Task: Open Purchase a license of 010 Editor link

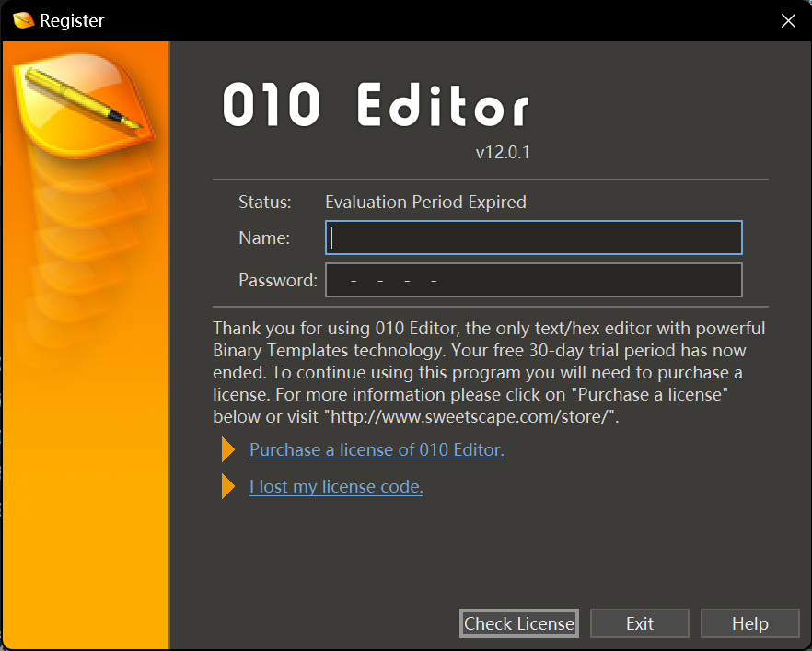Action: [x=377, y=449]
